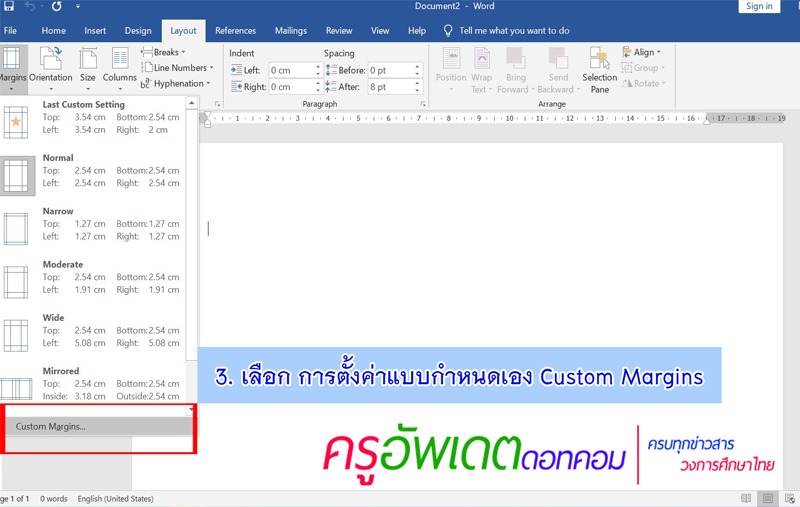The height and width of the screenshot is (507, 800).
Task: Expand the Line Numbers menu
Action: click(x=178, y=67)
